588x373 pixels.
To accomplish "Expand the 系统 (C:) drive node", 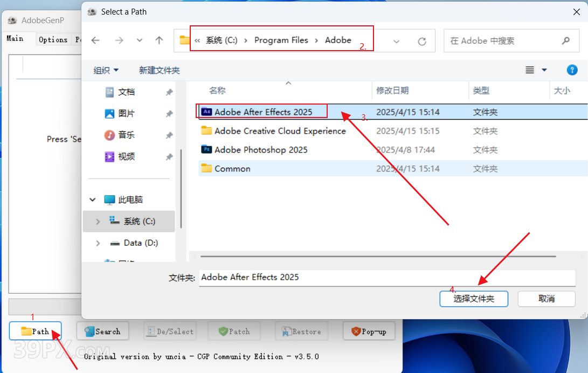I will tap(98, 222).
